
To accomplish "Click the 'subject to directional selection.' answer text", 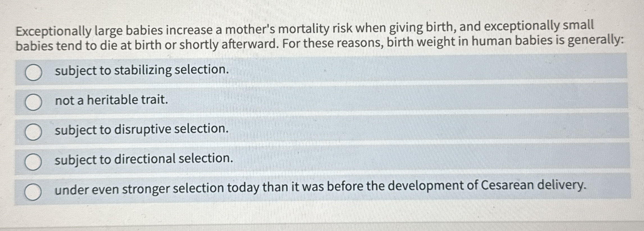I will [144, 159].
